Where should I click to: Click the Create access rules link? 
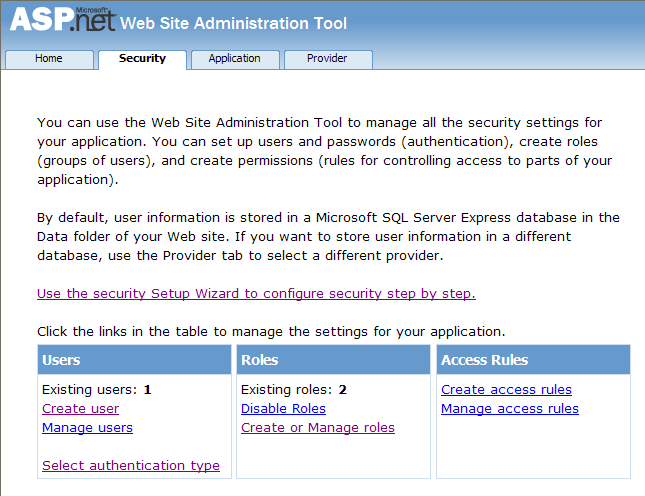point(506,390)
